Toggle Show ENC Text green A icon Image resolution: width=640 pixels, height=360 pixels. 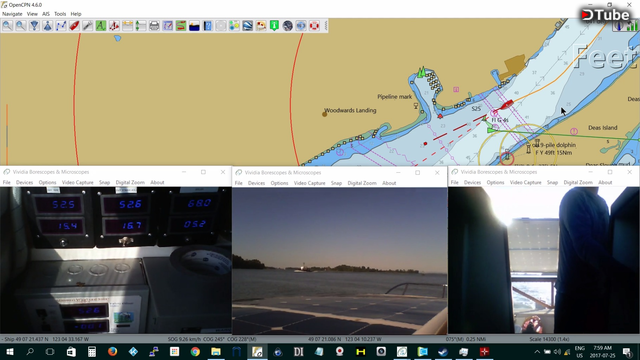pyautogui.click(x=101, y=26)
